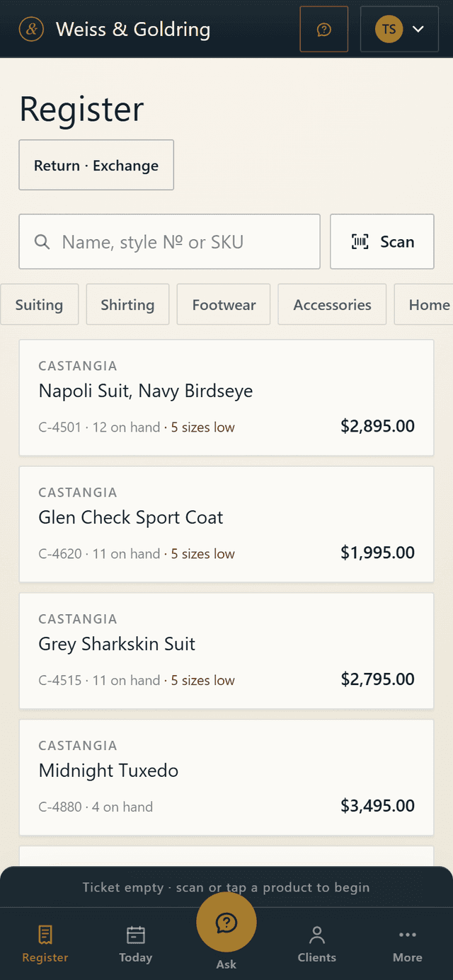This screenshot has height=980, width=453.
Task: Click the TS user avatar
Action: tap(389, 29)
